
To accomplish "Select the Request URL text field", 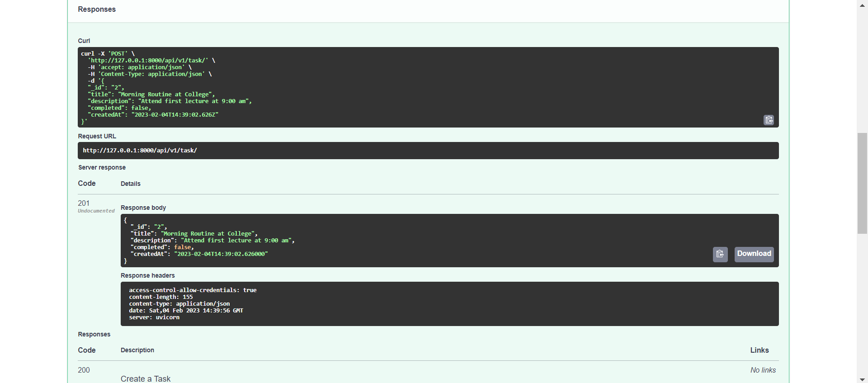I will click(428, 150).
